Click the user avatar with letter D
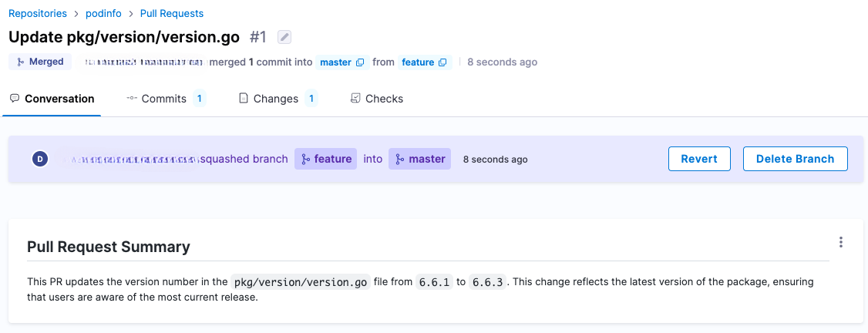This screenshot has height=333, width=868. point(40,159)
